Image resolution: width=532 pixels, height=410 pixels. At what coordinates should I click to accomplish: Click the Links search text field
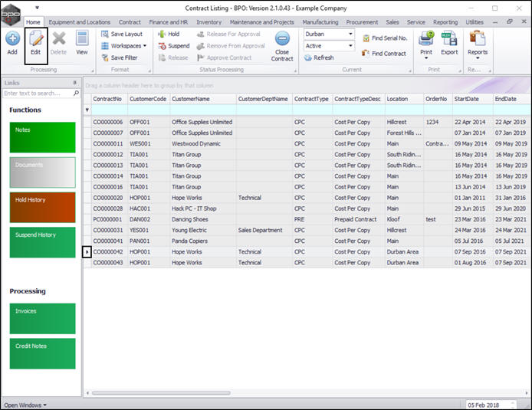coord(37,93)
